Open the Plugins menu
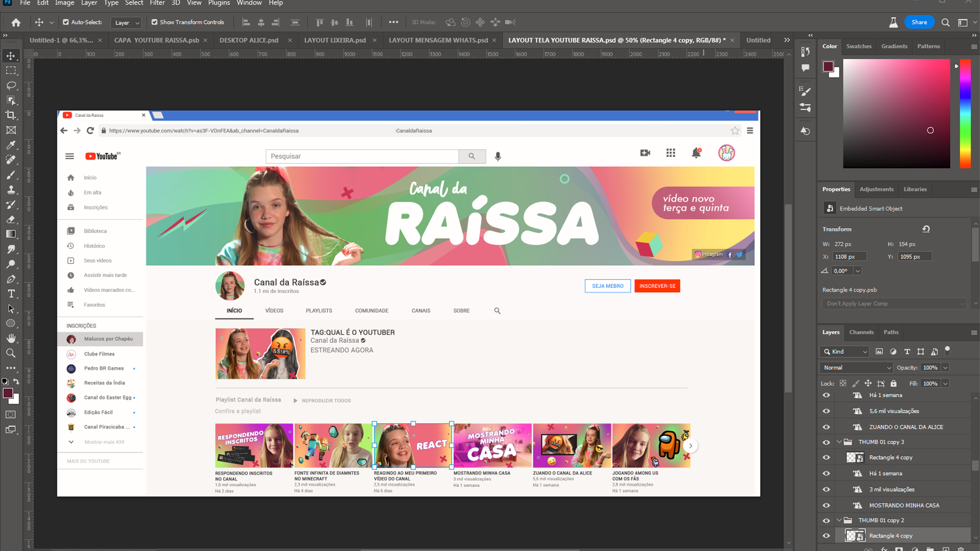The image size is (980, 551). tap(219, 3)
